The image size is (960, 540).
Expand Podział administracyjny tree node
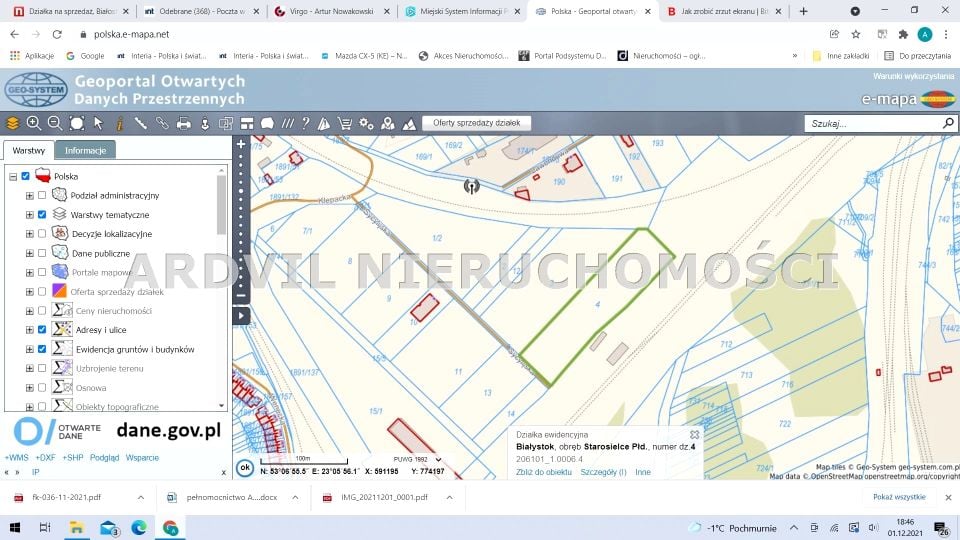(29, 195)
